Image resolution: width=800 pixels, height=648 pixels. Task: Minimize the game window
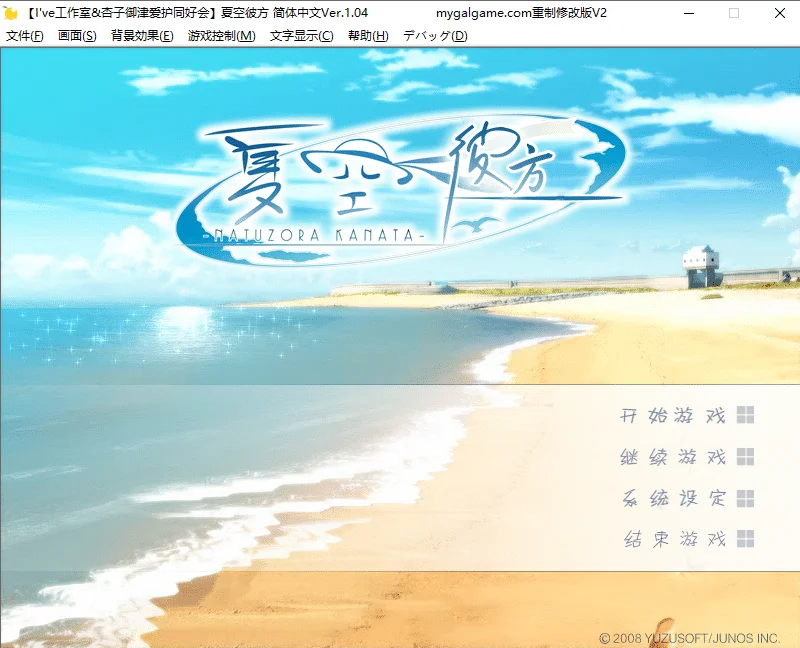(x=688, y=13)
